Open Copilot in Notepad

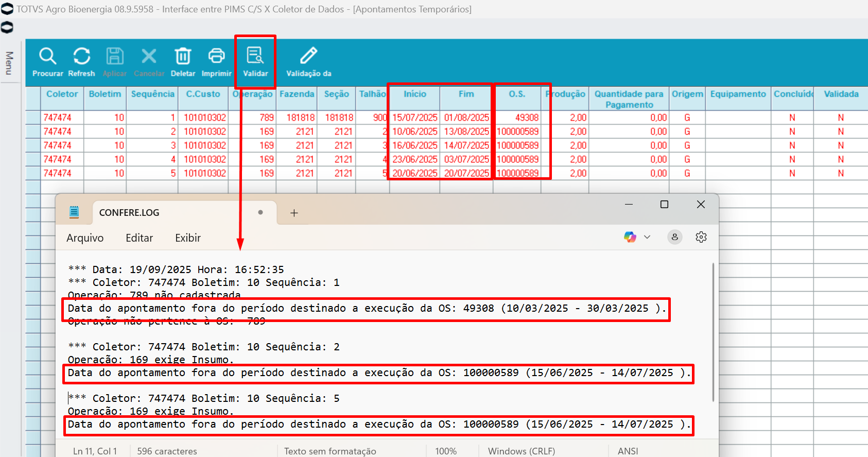(x=630, y=237)
